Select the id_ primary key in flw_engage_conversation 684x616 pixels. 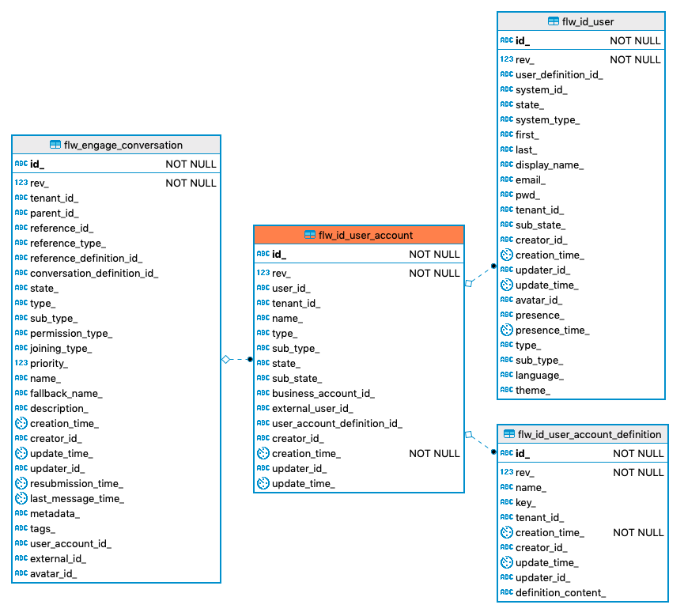[x=37, y=164]
